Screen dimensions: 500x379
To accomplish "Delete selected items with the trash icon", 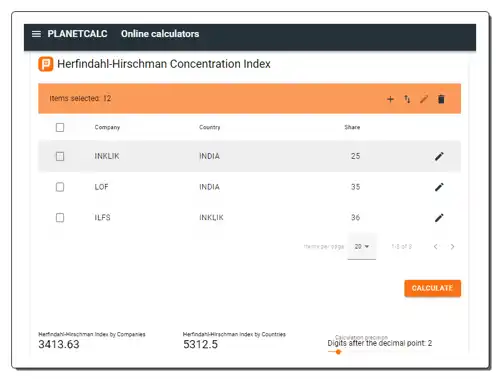I will (x=441, y=99).
